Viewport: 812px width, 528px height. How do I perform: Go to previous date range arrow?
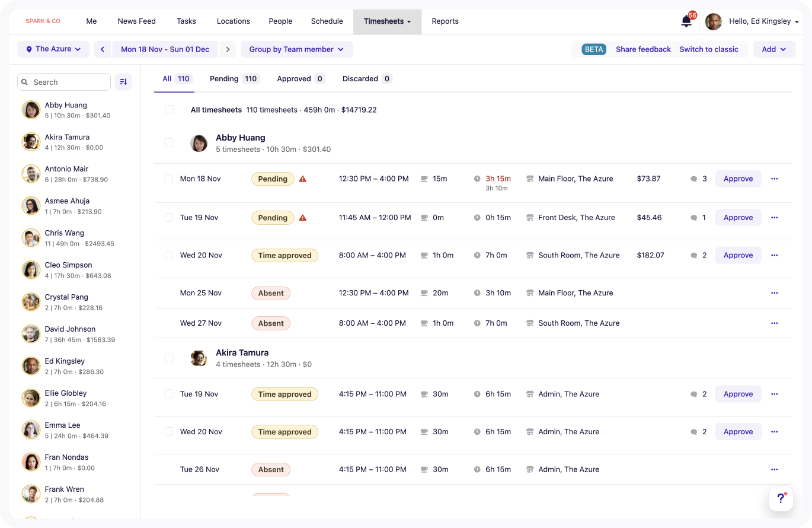tap(103, 49)
